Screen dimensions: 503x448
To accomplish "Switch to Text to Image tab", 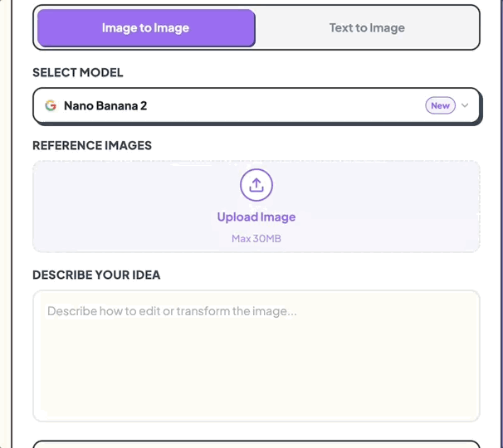I will pyautogui.click(x=367, y=28).
